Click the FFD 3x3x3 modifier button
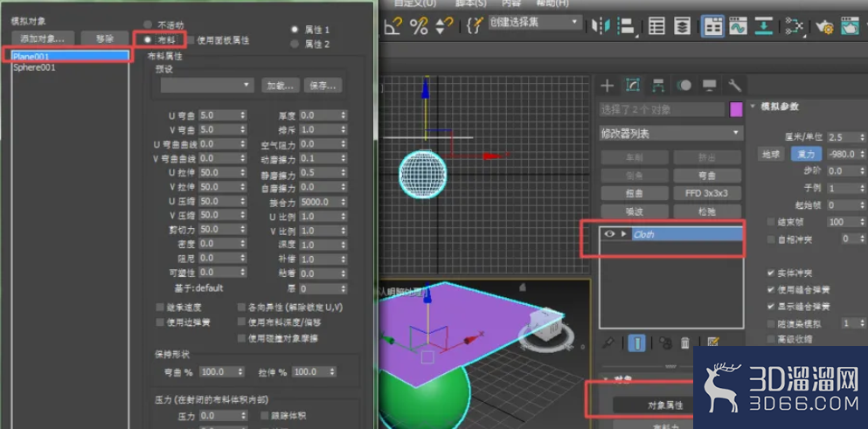The width and height of the screenshot is (868, 429). (707, 193)
